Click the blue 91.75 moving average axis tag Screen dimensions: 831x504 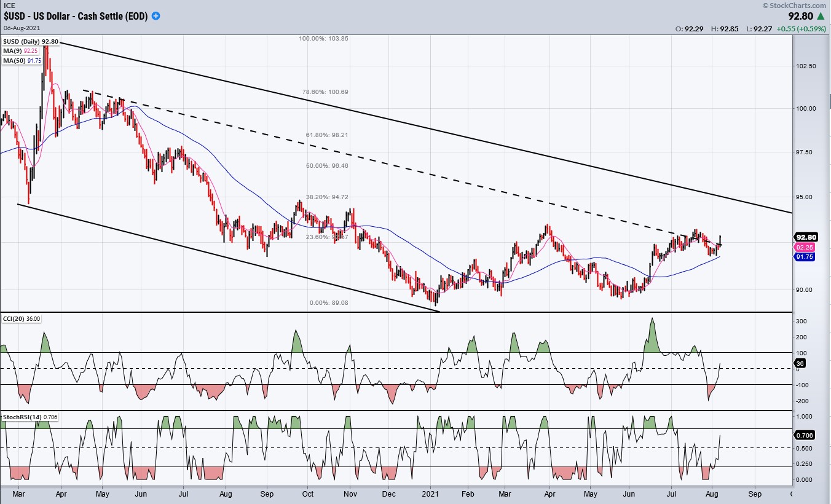click(x=805, y=258)
